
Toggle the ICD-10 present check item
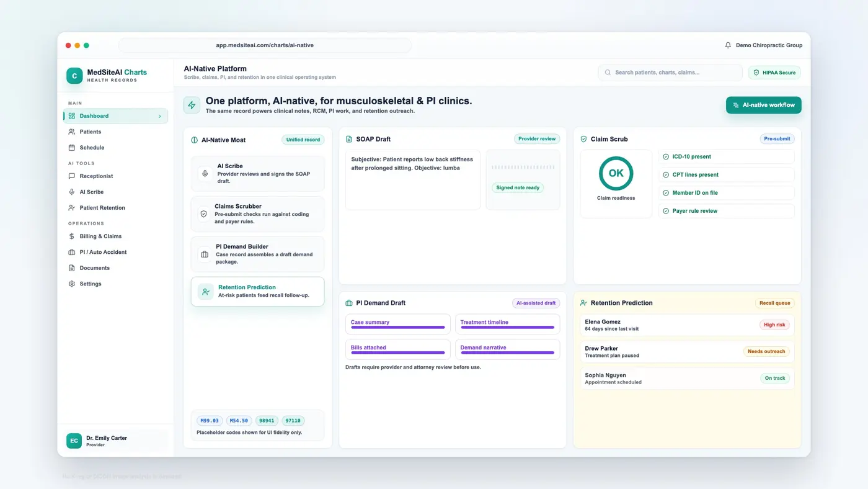[726, 157]
